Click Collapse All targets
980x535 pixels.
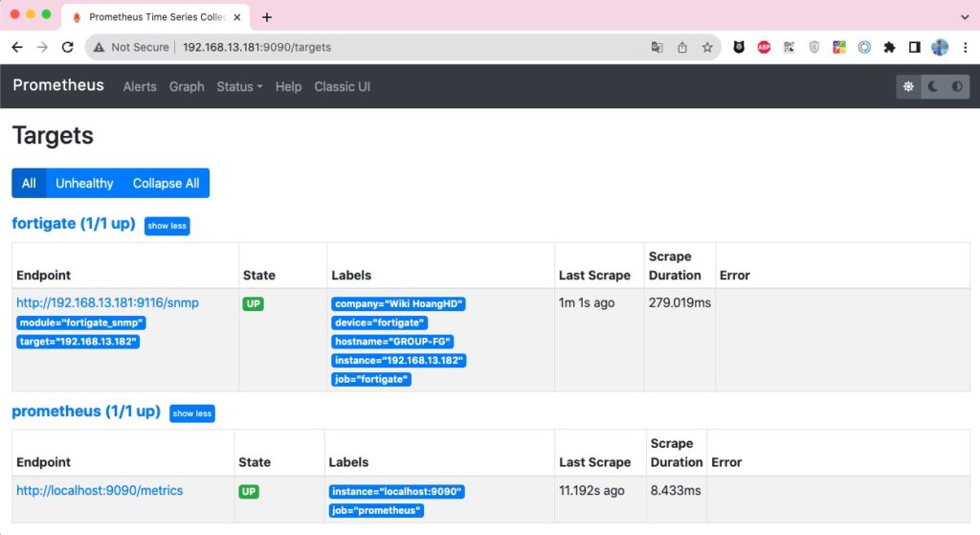tap(166, 183)
